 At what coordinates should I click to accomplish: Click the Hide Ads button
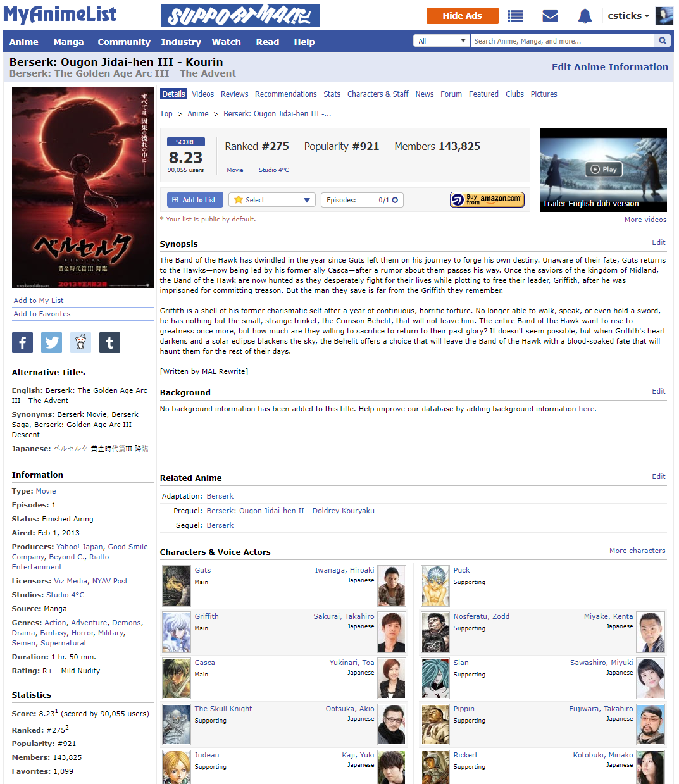pyautogui.click(x=463, y=16)
